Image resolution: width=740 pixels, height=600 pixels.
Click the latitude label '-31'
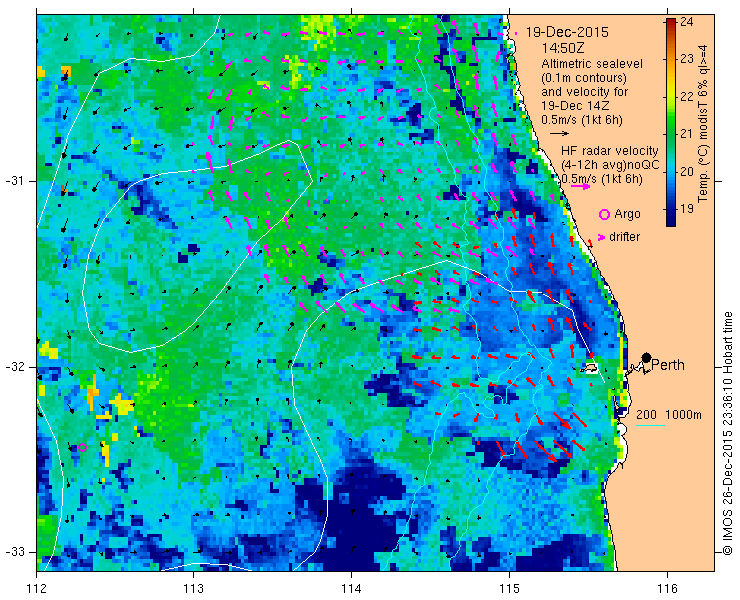click(14, 181)
